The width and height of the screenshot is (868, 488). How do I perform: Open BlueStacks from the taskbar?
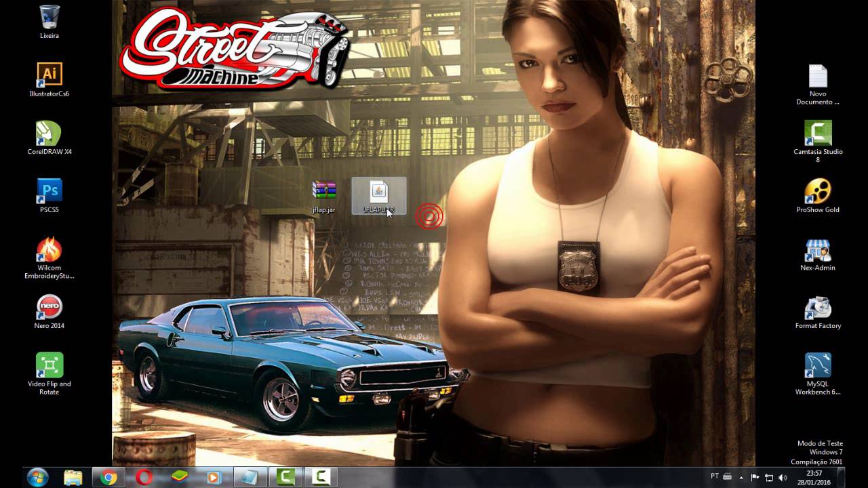coord(179,477)
